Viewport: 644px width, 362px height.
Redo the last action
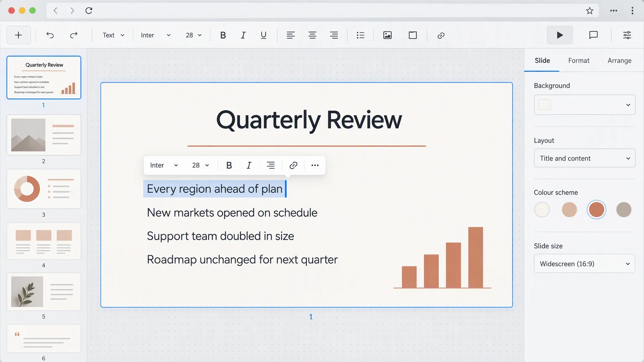[x=74, y=35]
